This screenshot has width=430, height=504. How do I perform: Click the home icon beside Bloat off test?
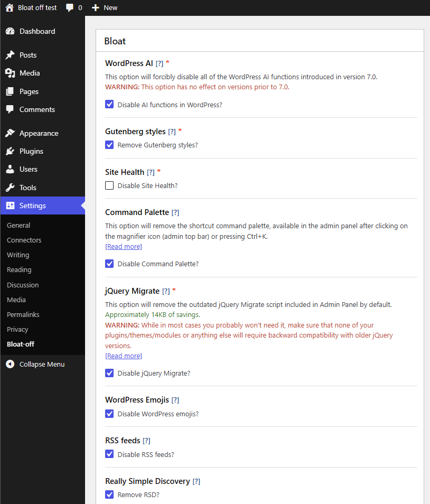click(x=10, y=8)
